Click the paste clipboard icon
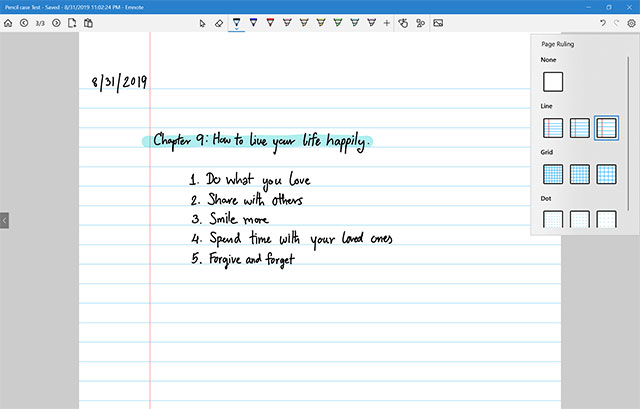Screen dimensions: 640x409 point(89,22)
